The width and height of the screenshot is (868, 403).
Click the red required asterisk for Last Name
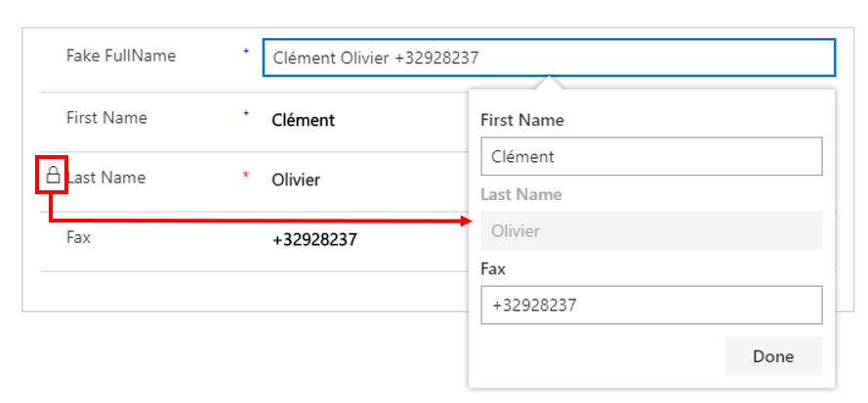[246, 176]
